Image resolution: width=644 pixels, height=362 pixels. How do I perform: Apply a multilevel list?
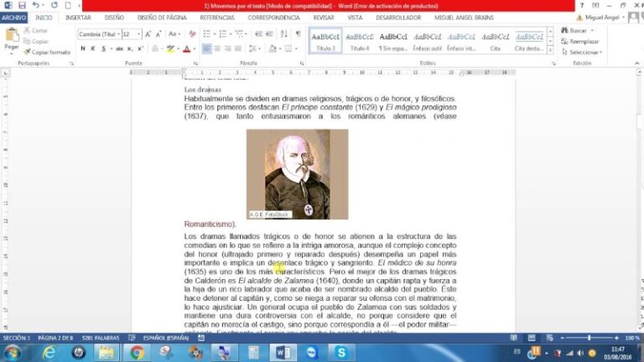pos(240,34)
